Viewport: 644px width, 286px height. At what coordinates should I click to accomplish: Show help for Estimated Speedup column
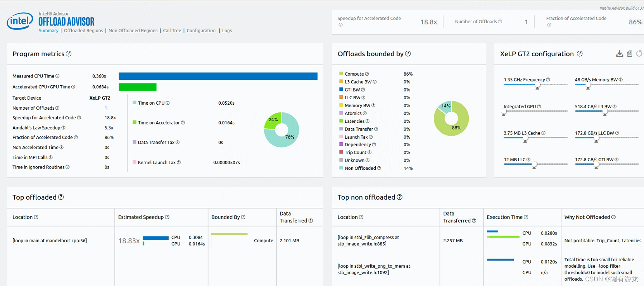pos(167,217)
